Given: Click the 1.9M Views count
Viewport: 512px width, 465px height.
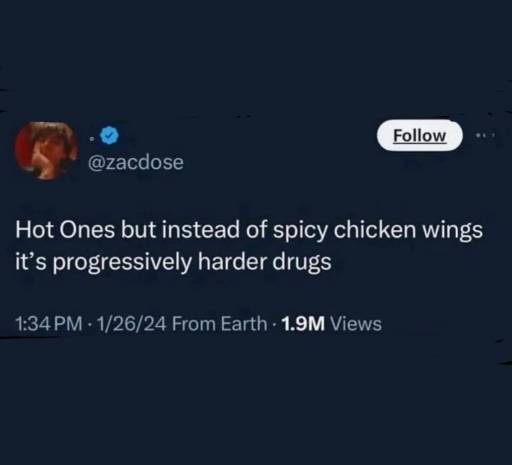Looking at the screenshot, I should (331, 324).
